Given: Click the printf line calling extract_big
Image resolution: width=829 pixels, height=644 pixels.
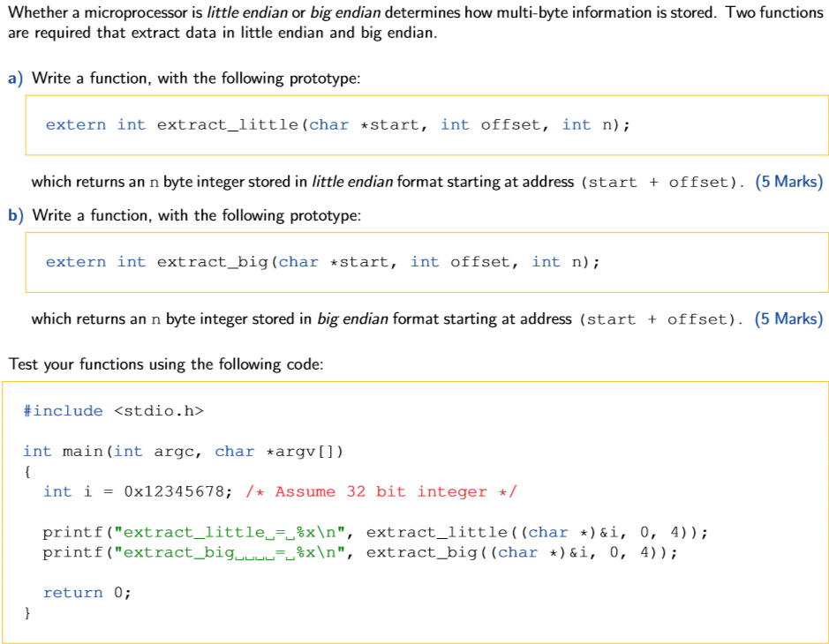Looking at the screenshot, I should (360, 552).
